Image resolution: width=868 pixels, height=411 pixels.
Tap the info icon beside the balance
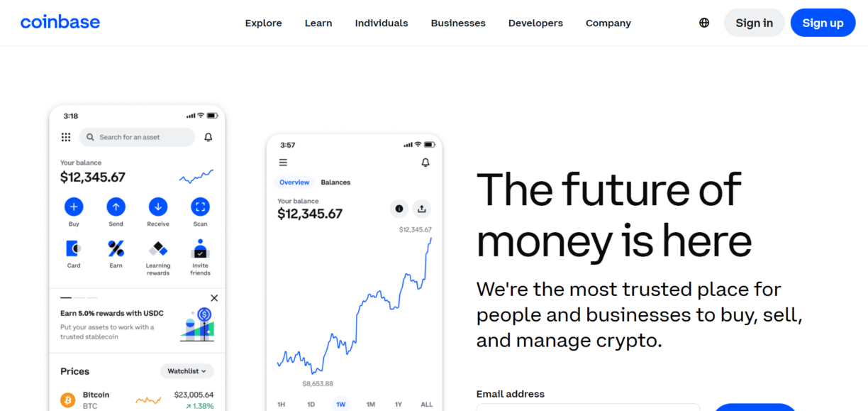[399, 209]
